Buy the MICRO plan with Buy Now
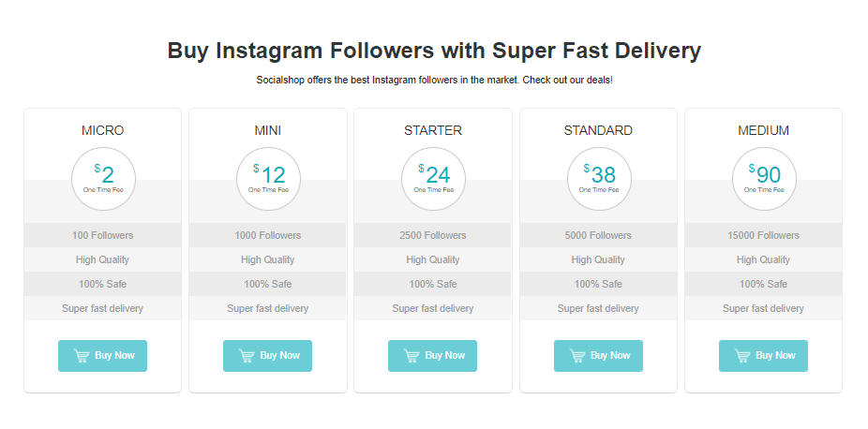 102,356
